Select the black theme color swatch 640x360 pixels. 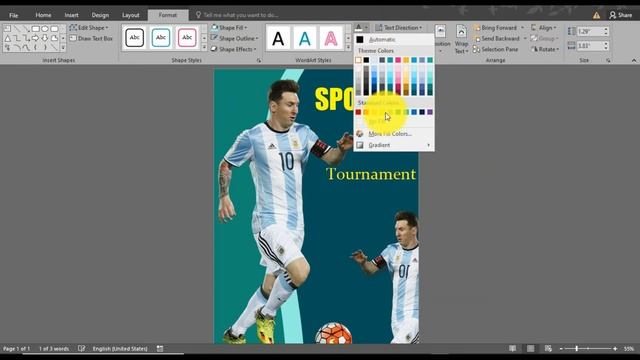(x=366, y=60)
